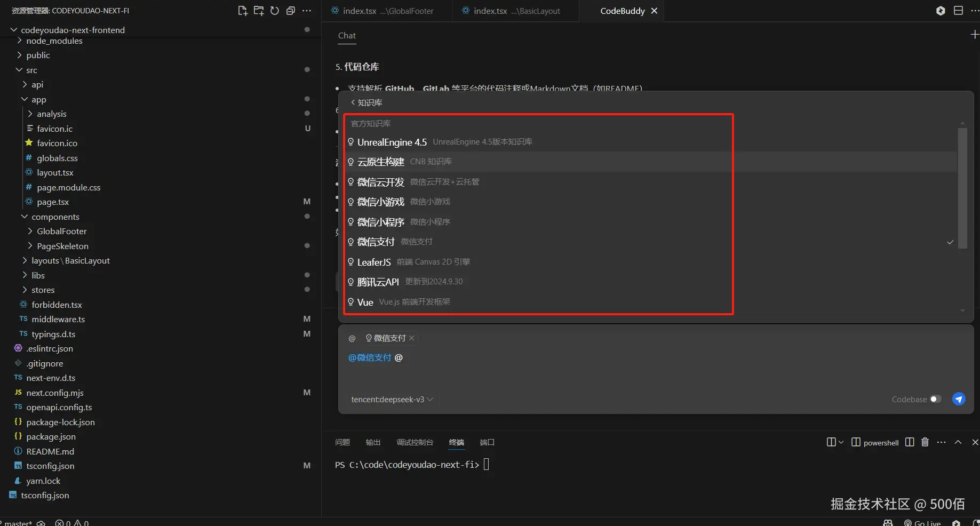Screen dimensions: 980x526
Task: Switch to index.tsx GlobalFooter tab
Action: point(387,11)
